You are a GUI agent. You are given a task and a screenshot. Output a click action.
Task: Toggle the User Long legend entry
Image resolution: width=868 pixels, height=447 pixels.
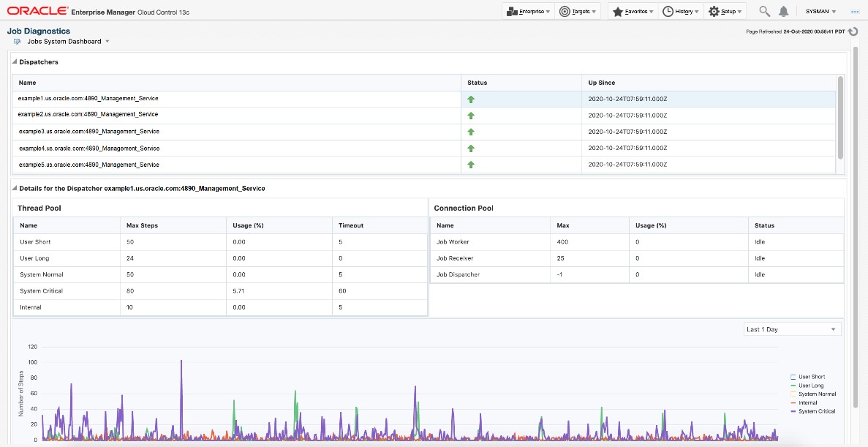click(x=811, y=386)
